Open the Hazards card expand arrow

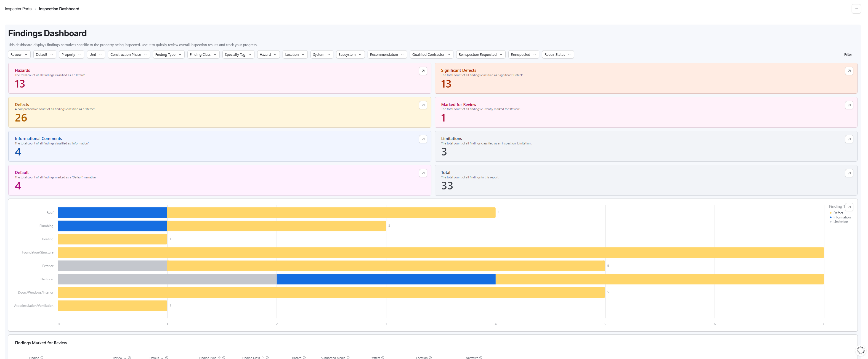[423, 71]
